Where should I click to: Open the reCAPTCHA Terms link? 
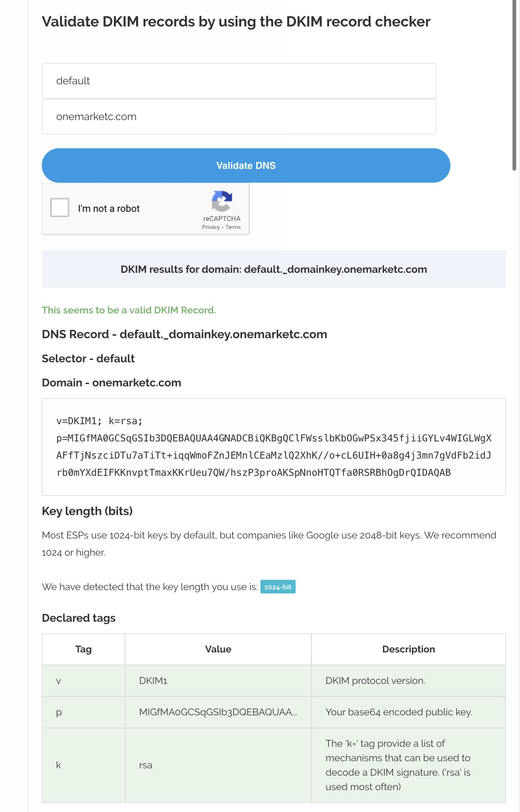pyautogui.click(x=234, y=227)
